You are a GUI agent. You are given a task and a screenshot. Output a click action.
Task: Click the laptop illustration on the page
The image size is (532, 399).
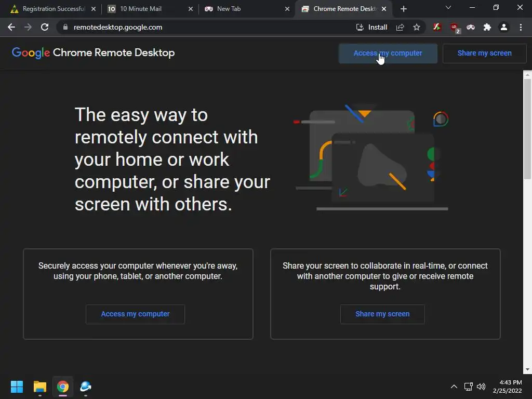[372, 158]
